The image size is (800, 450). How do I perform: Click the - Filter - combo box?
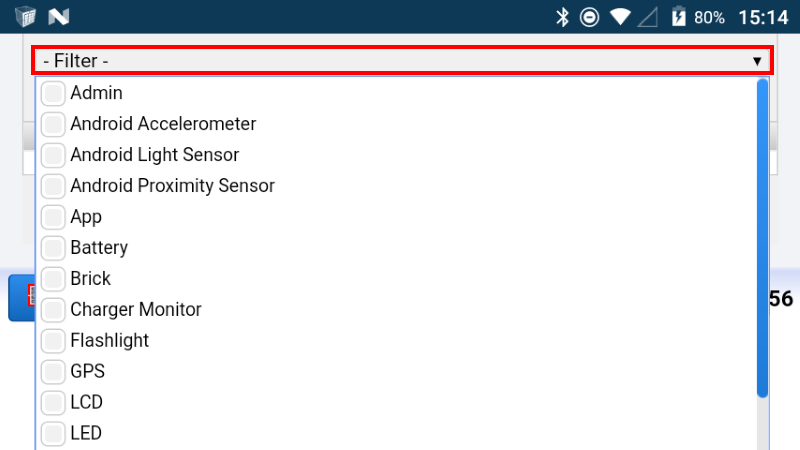[x=403, y=61]
